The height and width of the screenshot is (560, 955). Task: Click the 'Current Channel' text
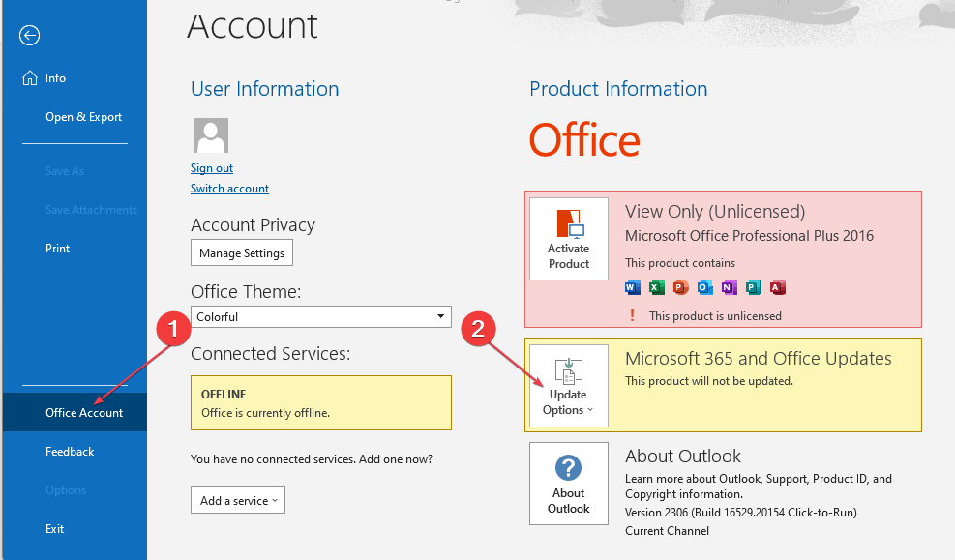tap(667, 531)
